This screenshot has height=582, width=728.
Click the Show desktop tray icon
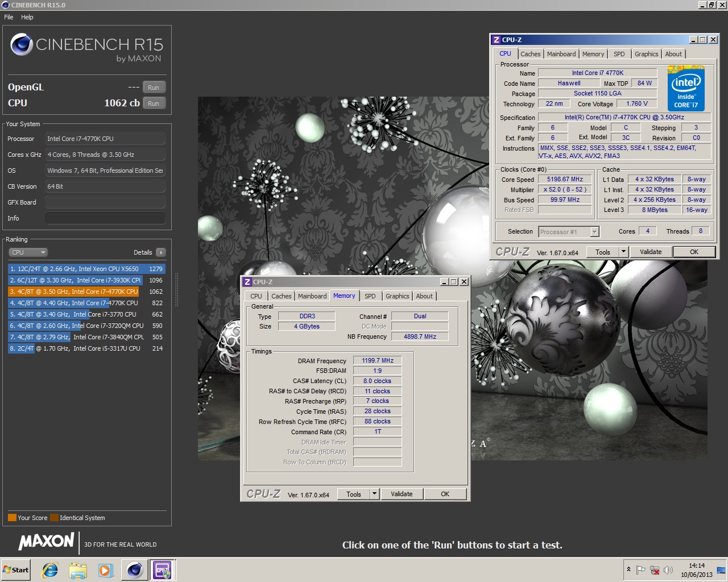coord(721,570)
